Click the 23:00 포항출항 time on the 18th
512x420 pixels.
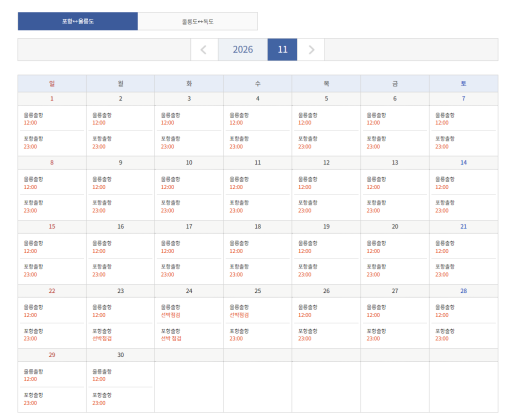coord(236,274)
